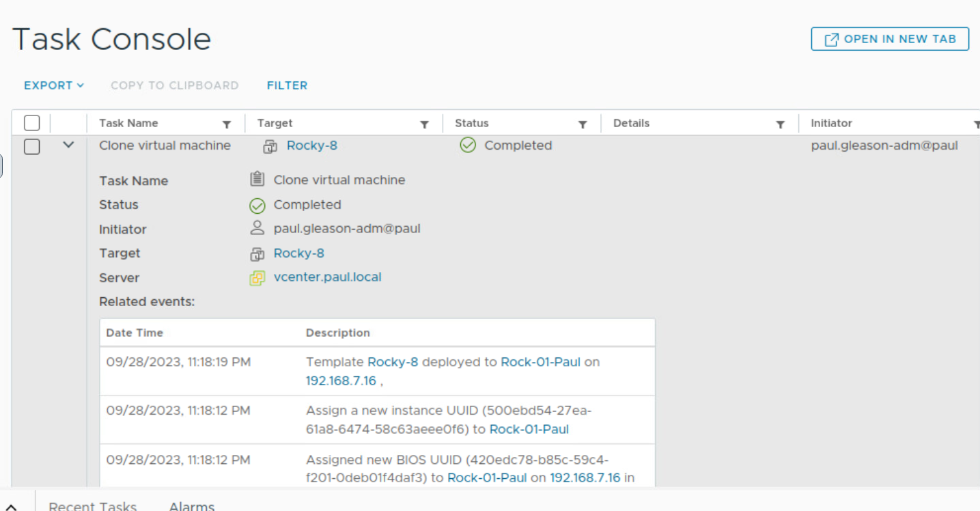Viewport: 980px width, 511px height.
Task: Check the Clone virtual machine row checkbox
Action: tap(31, 146)
